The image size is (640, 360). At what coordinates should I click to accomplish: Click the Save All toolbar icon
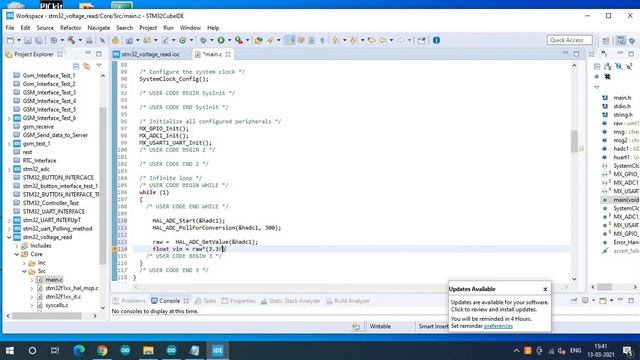coord(39,40)
